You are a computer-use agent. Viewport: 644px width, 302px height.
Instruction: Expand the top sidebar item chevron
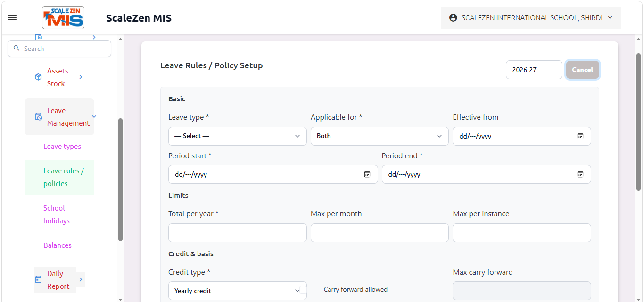[x=94, y=37]
